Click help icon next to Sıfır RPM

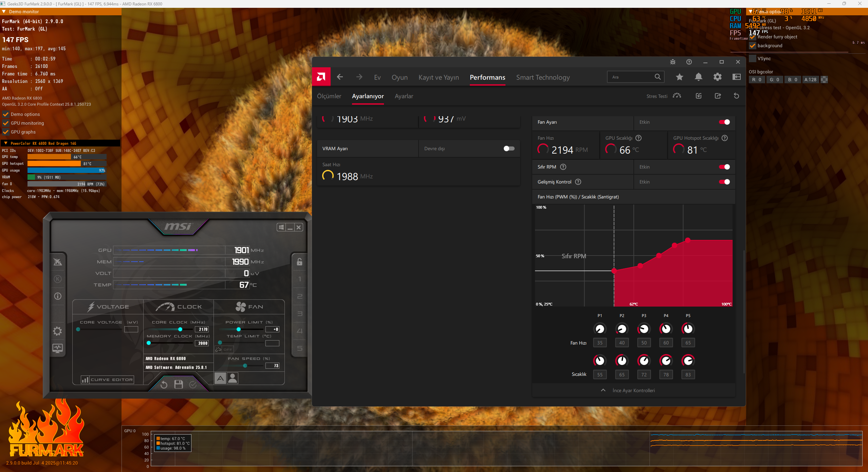[563, 167]
